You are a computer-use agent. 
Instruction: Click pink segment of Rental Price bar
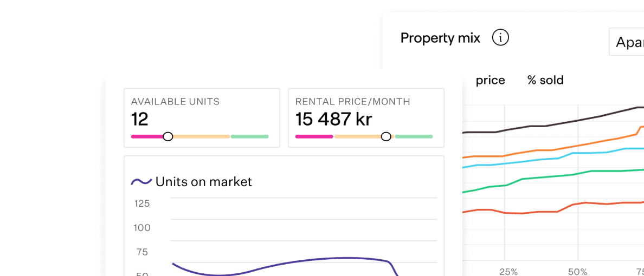tap(314, 136)
